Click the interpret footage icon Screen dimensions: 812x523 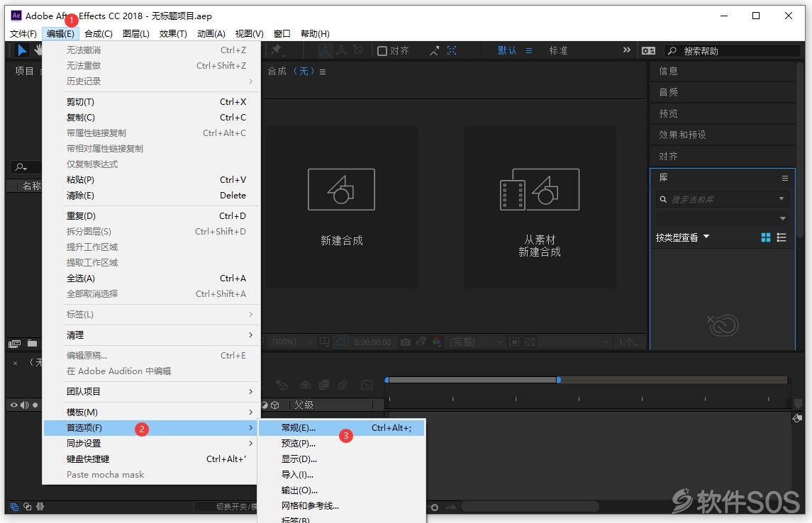[x=14, y=344]
